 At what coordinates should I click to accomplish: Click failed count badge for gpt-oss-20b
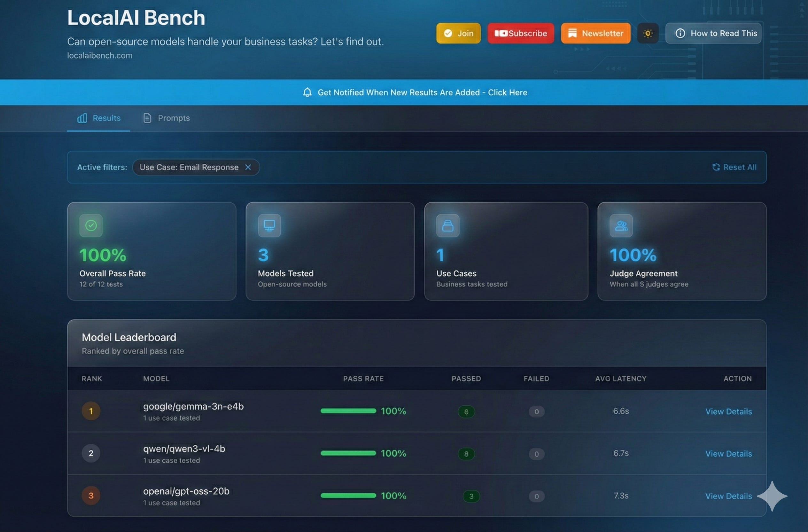(537, 497)
